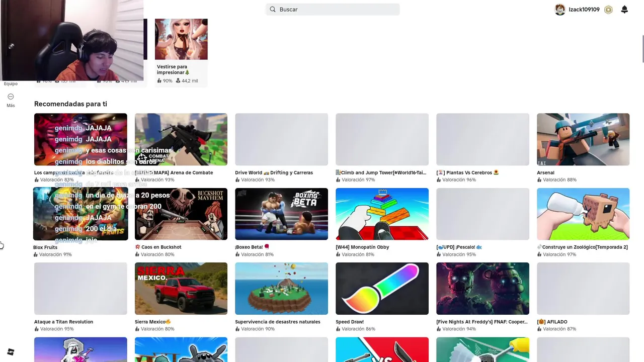Open the Caos en Buckshot thumbnail
The image size is (644, 362).
click(x=181, y=214)
